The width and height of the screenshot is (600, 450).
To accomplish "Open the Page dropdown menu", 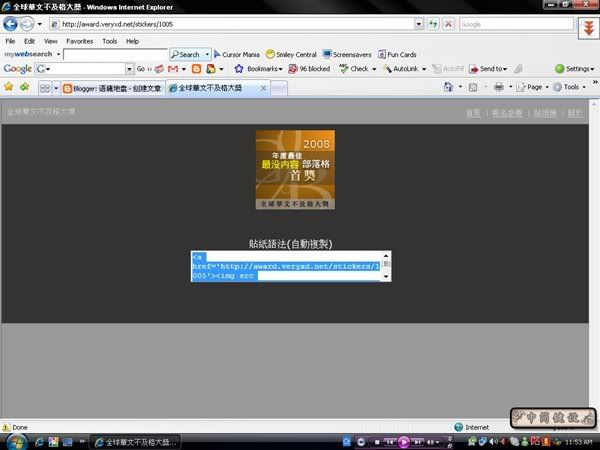I will (x=531, y=87).
